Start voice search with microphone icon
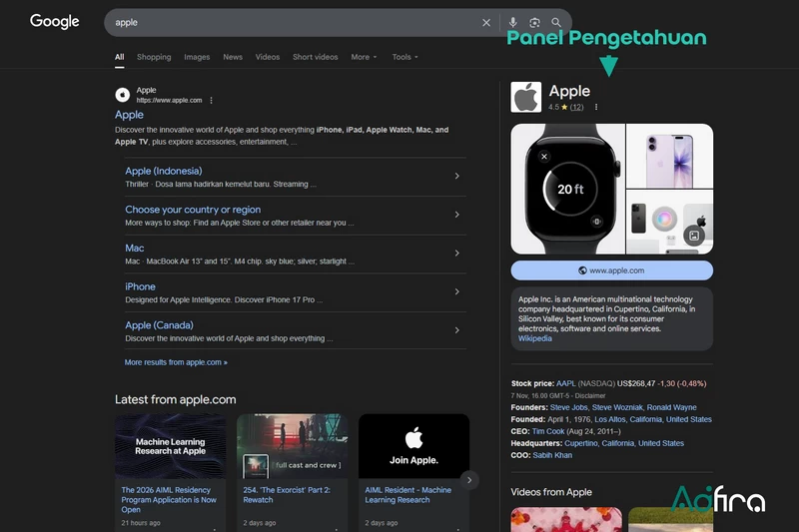 click(512, 22)
